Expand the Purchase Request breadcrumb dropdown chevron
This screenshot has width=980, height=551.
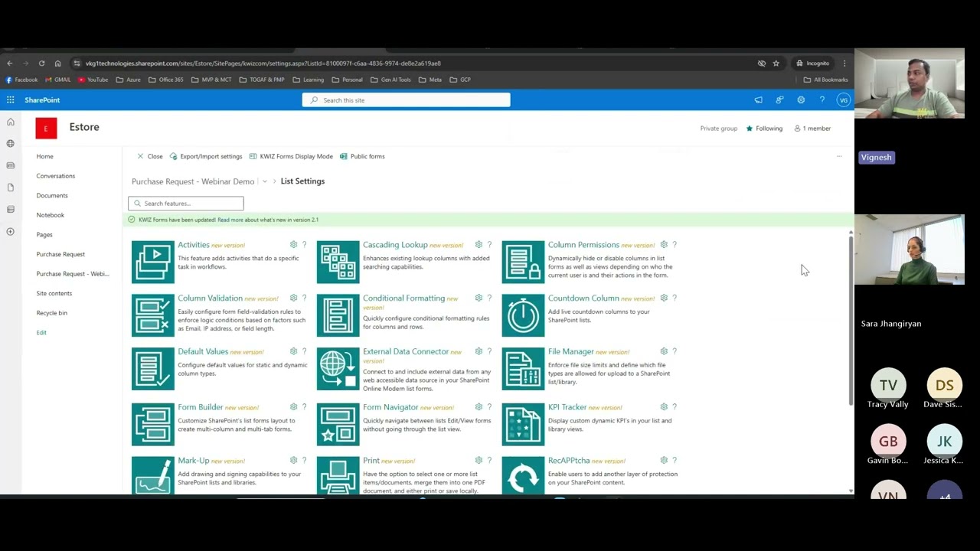click(265, 181)
